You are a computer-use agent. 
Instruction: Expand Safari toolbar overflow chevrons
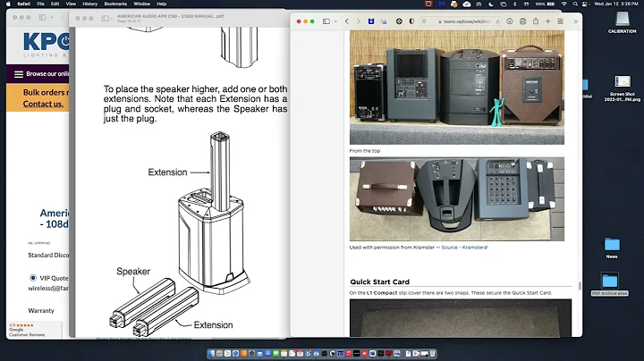pyautogui.click(x=575, y=21)
